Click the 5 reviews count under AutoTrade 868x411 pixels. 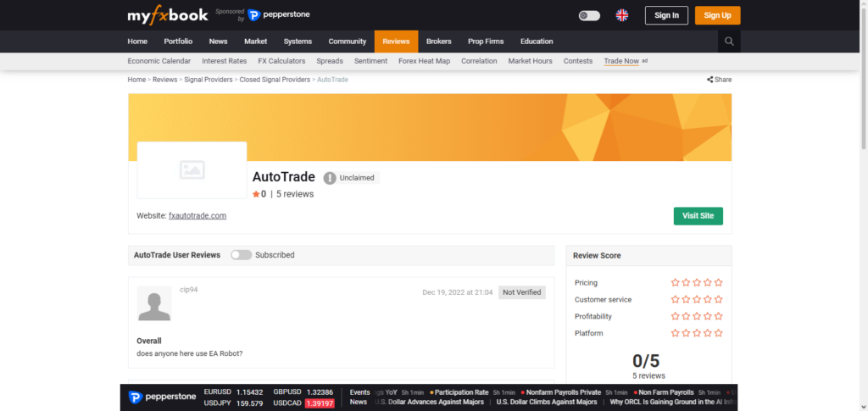tap(295, 194)
